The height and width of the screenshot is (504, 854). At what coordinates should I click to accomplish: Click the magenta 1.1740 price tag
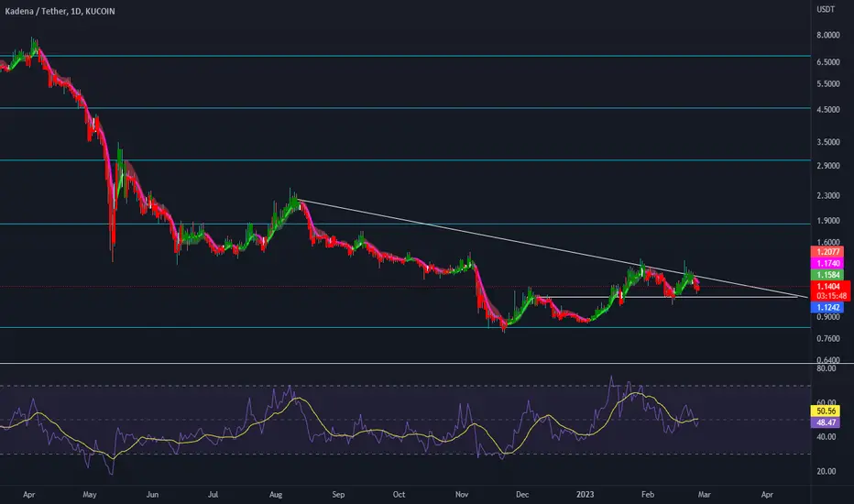827,263
